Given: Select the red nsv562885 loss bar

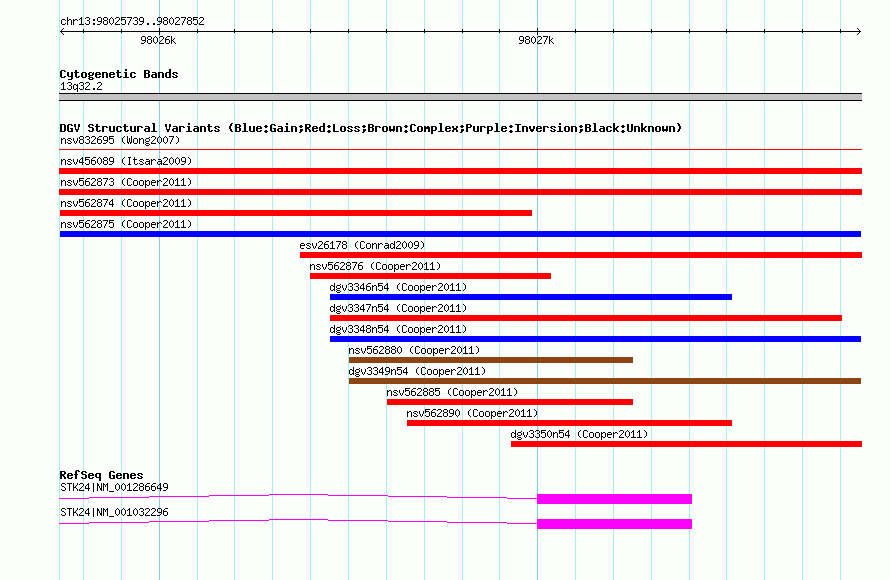Looking at the screenshot, I should 510,402.
